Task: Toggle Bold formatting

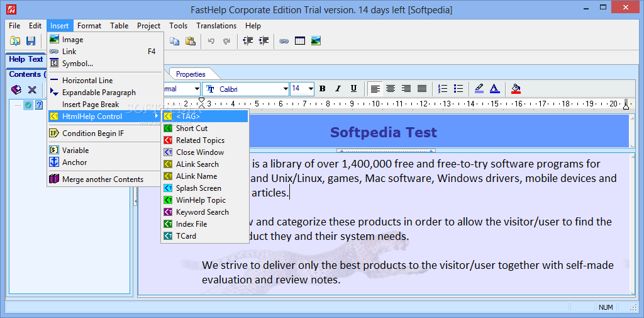Action: (x=323, y=88)
